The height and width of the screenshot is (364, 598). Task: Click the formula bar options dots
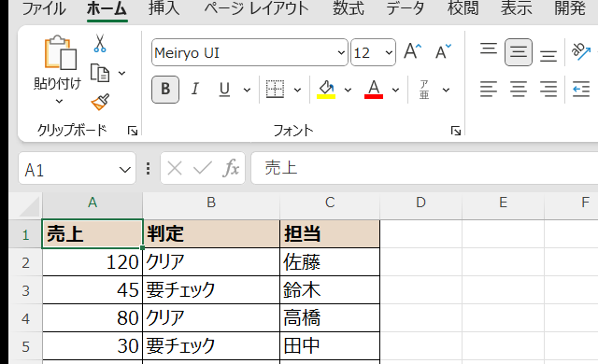tap(149, 168)
